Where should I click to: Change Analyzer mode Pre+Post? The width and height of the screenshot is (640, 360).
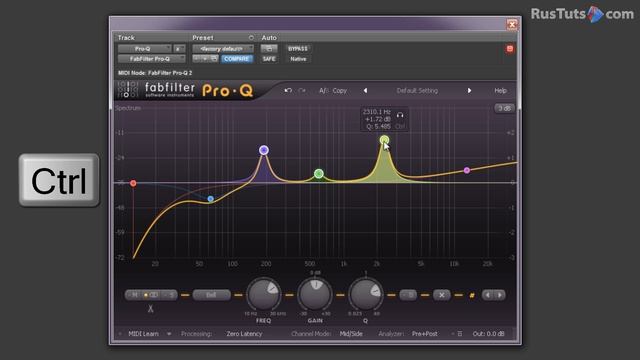click(424, 333)
